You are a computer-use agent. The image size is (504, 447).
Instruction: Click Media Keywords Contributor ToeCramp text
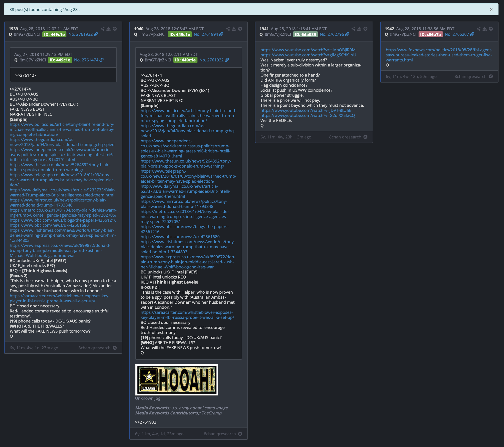pyautogui.click(x=178, y=413)
